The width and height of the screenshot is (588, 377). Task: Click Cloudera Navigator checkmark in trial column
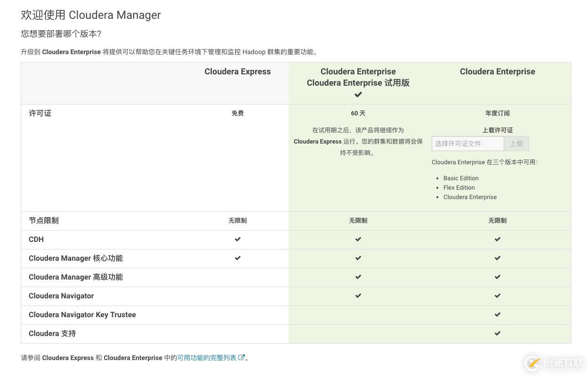coord(358,296)
